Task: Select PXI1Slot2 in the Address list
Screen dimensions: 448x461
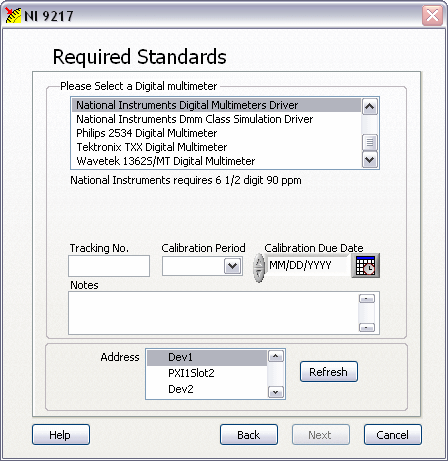Action: pyautogui.click(x=207, y=373)
